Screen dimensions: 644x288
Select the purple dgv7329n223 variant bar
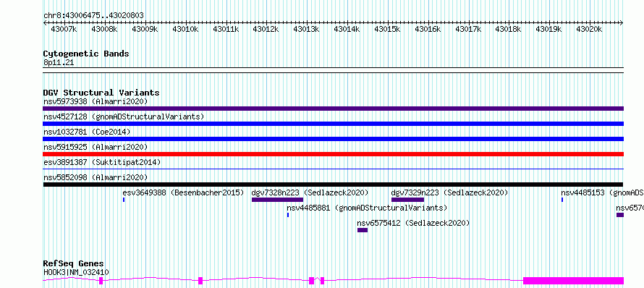pos(407,200)
